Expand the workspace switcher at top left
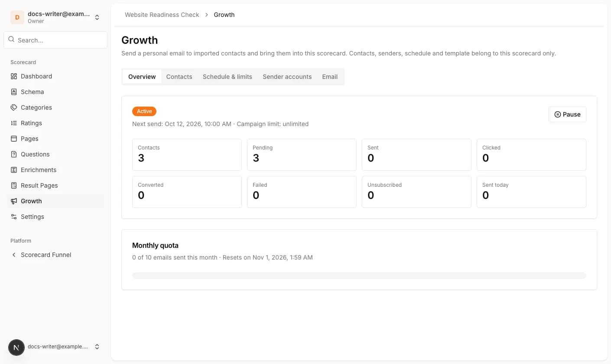This screenshot has height=364, width=611. tap(55, 17)
